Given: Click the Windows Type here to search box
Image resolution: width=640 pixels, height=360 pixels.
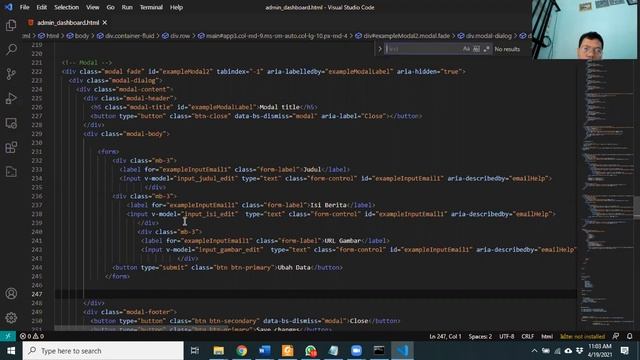Looking at the screenshot, I should point(103,351).
